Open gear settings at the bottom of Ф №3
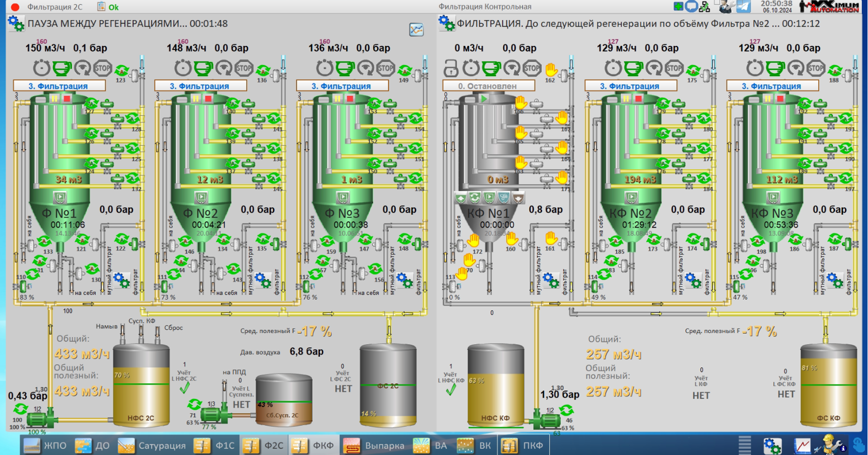Screen dimensions: 868x455 click(404, 281)
